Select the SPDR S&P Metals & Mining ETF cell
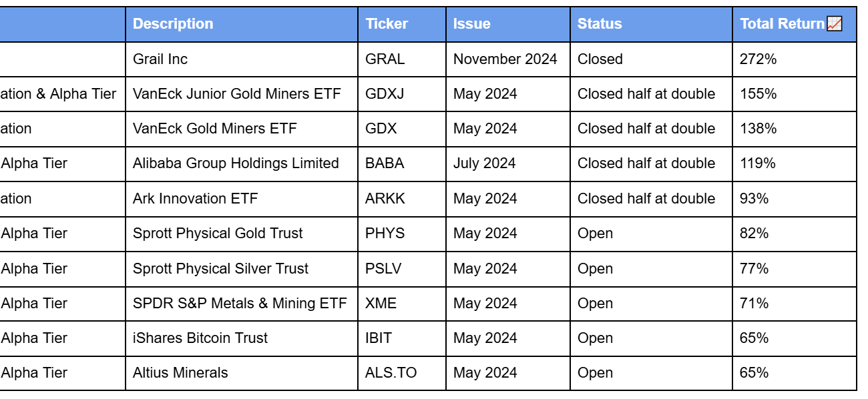The image size is (868, 399). [242, 304]
